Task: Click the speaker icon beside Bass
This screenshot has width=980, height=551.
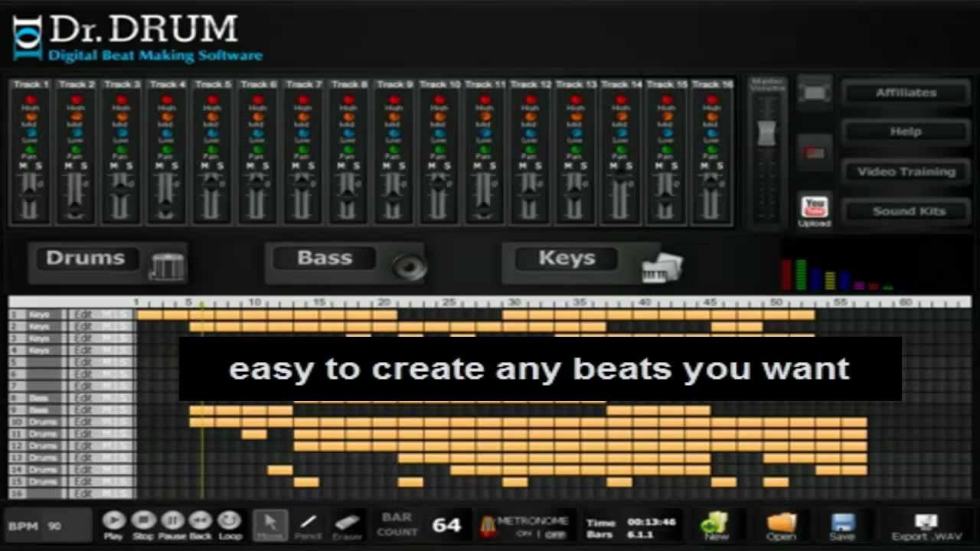Action: (410, 266)
